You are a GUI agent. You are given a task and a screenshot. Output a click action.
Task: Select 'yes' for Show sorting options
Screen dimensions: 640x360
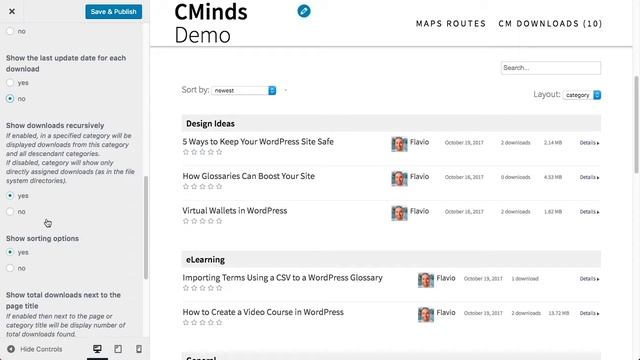pyautogui.click(x=10, y=252)
